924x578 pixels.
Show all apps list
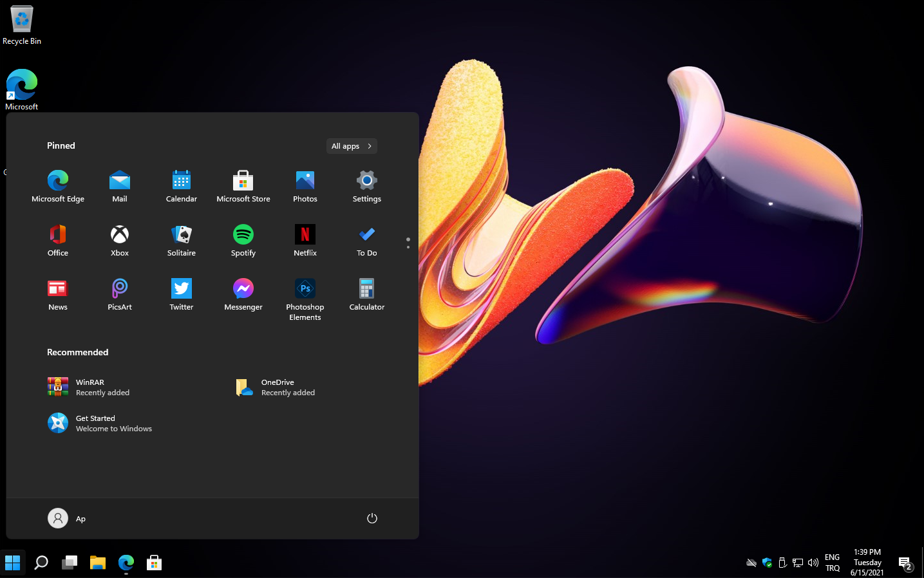352,146
